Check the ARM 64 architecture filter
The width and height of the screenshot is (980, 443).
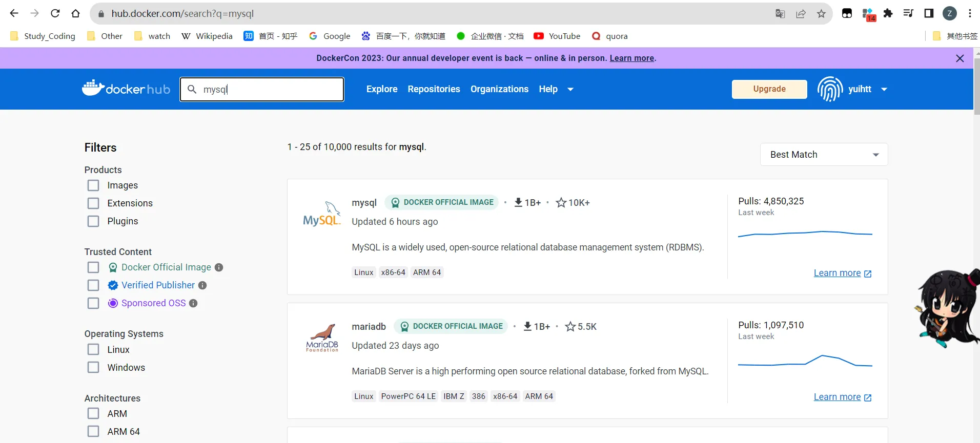pos(93,431)
